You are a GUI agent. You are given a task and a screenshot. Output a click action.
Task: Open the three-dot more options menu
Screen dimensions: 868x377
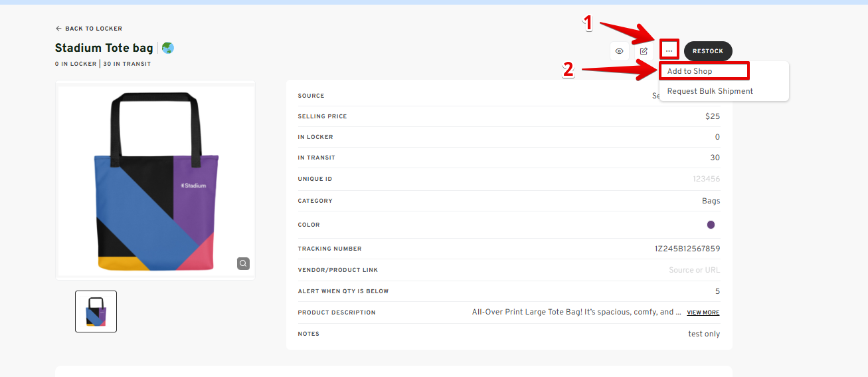coord(669,51)
